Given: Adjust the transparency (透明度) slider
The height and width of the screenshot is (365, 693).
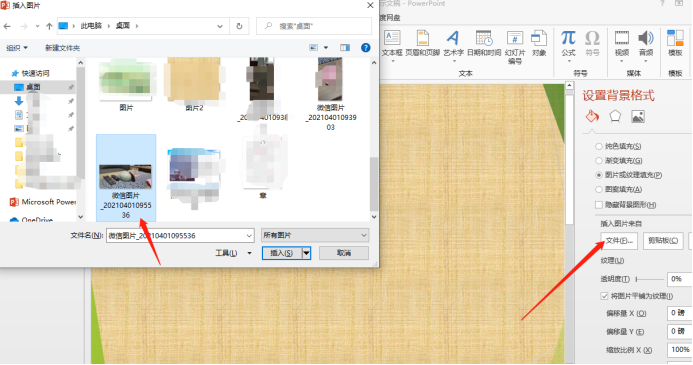Looking at the screenshot, I should click(x=650, y=279).
